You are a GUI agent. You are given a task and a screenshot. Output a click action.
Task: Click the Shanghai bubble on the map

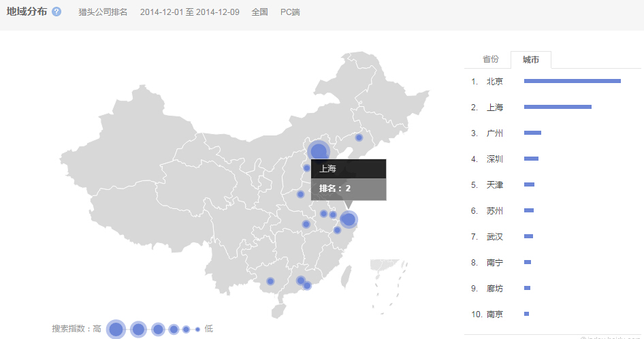click(x=349, y=219)
